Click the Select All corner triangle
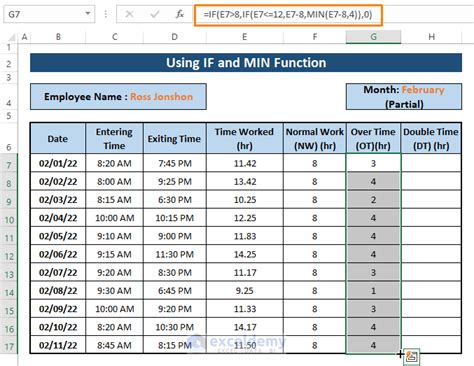474x366 pixels. coord(11,37)
